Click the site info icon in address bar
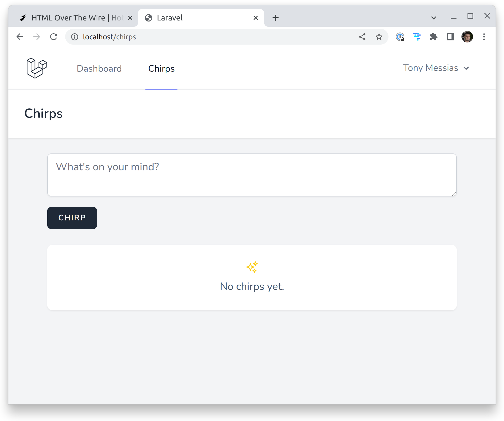 [x=75, y=37]
